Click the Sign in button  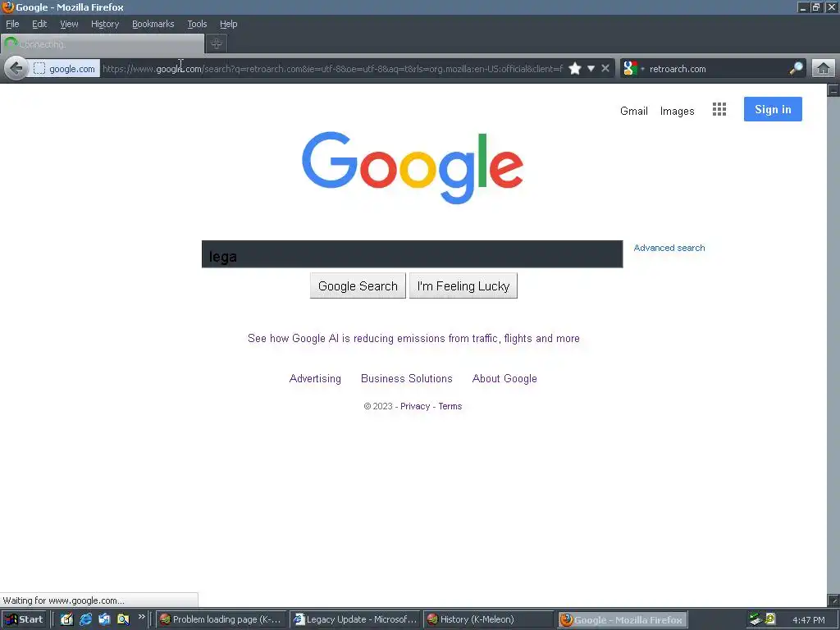[773, 109]
